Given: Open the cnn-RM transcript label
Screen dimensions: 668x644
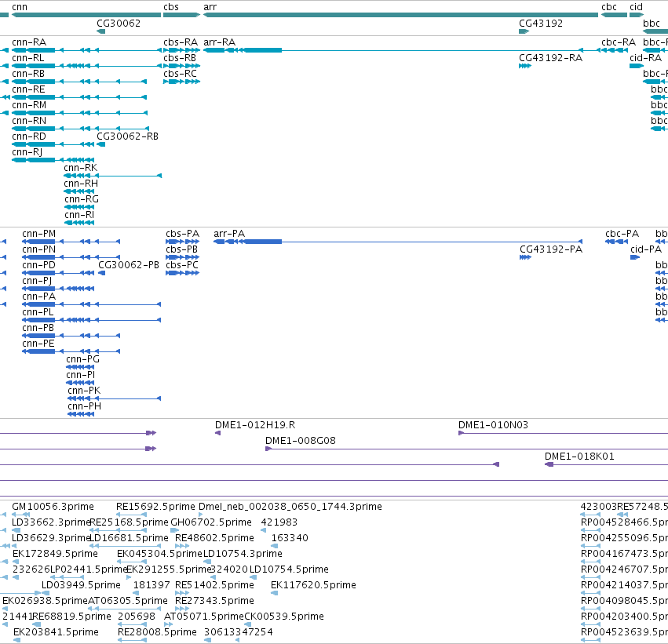Looking at the screenshot, I should tap(29, 105).
